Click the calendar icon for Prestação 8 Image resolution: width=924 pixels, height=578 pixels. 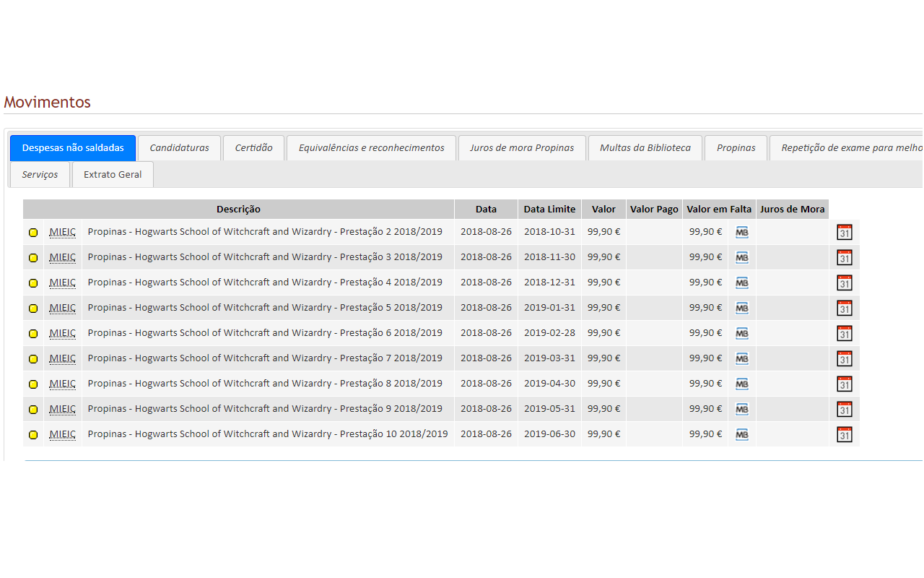[x=845, y=384]
